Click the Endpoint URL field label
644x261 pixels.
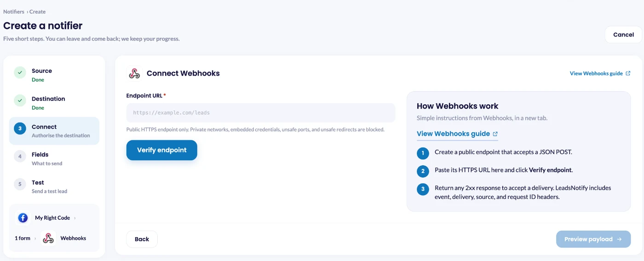[x=146, y=96]
